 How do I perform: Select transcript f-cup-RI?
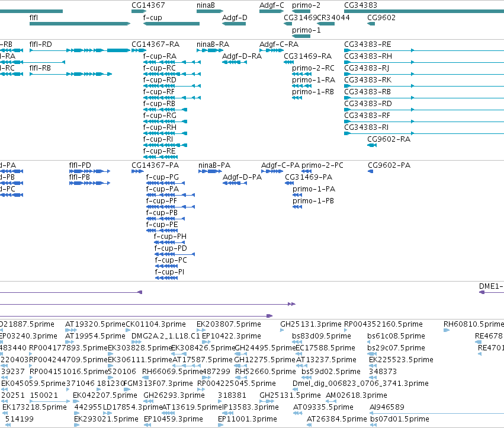pos(158,139)
